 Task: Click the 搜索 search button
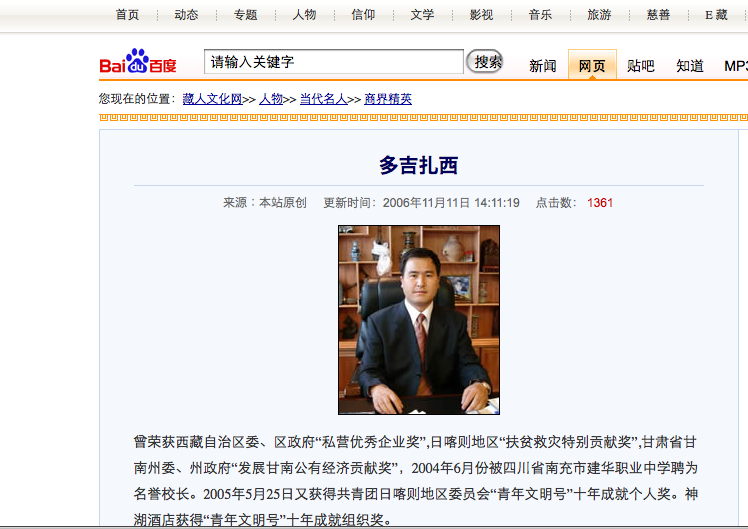click(x=484, y=61)
